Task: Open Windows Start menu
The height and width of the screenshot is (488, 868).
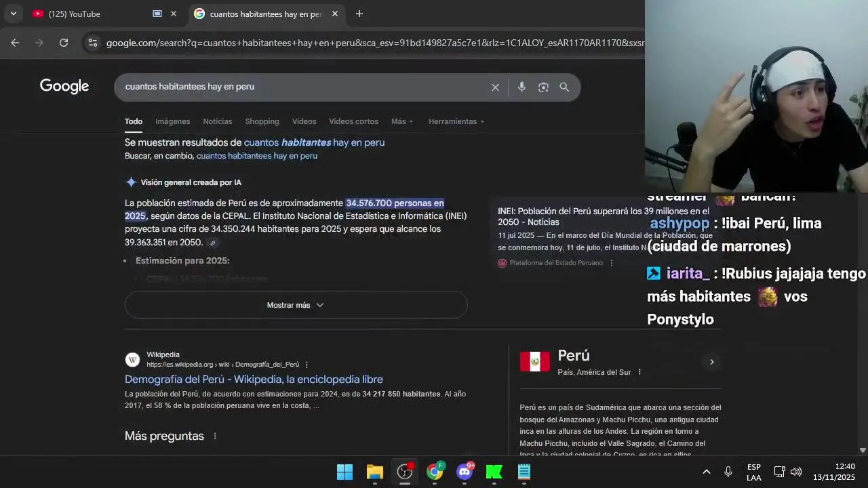Action: [344, 472]
